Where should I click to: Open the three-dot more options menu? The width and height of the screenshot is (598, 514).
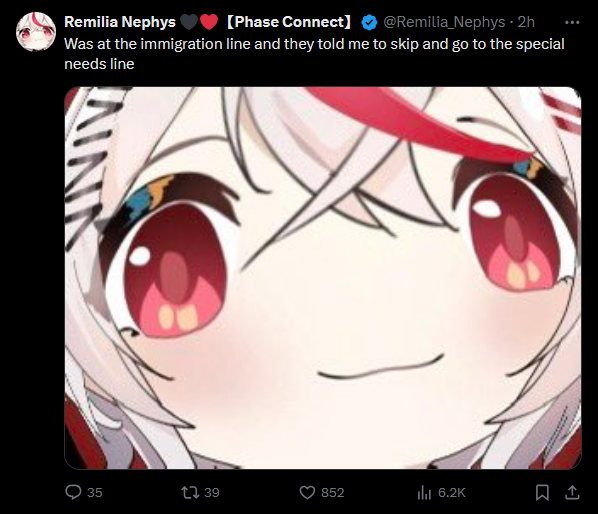coord(572,22)
